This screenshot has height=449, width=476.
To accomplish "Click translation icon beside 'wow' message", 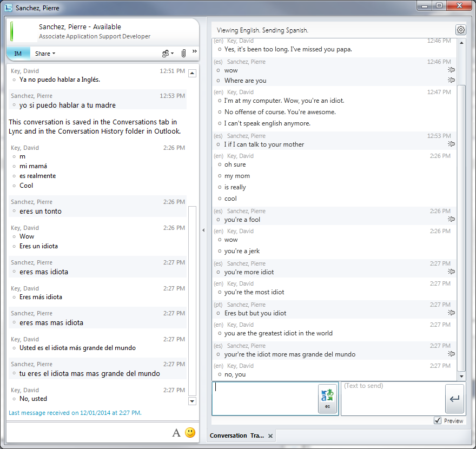I will 452,70.
